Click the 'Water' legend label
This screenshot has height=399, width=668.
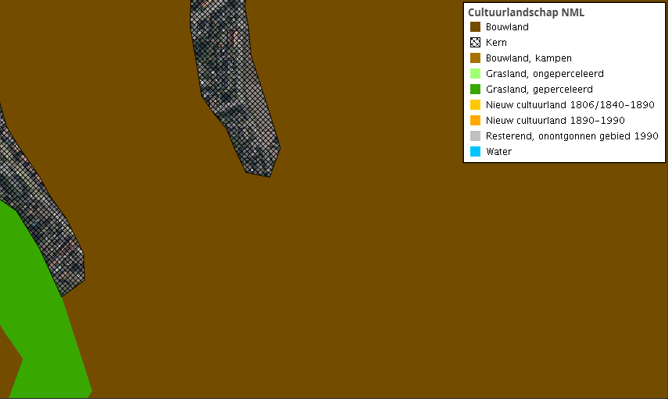coord(498,151)
